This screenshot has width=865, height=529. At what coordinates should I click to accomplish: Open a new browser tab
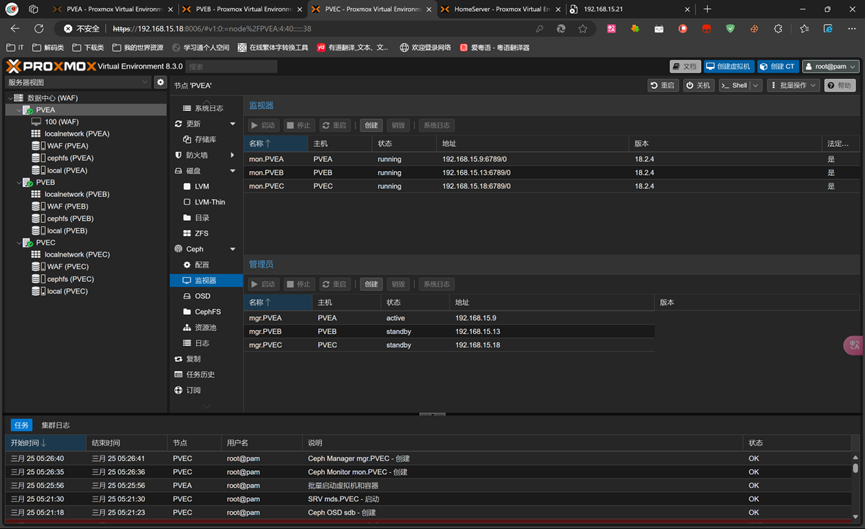707,9
